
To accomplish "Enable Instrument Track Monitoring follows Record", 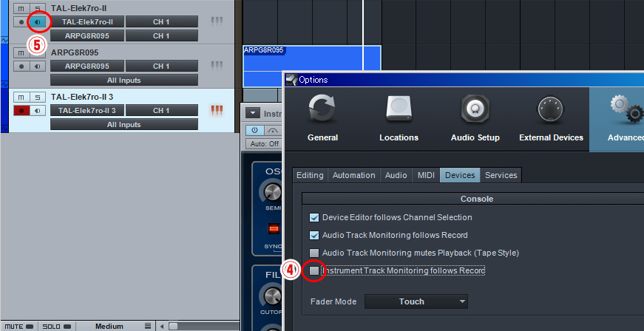I will [315, 271].
